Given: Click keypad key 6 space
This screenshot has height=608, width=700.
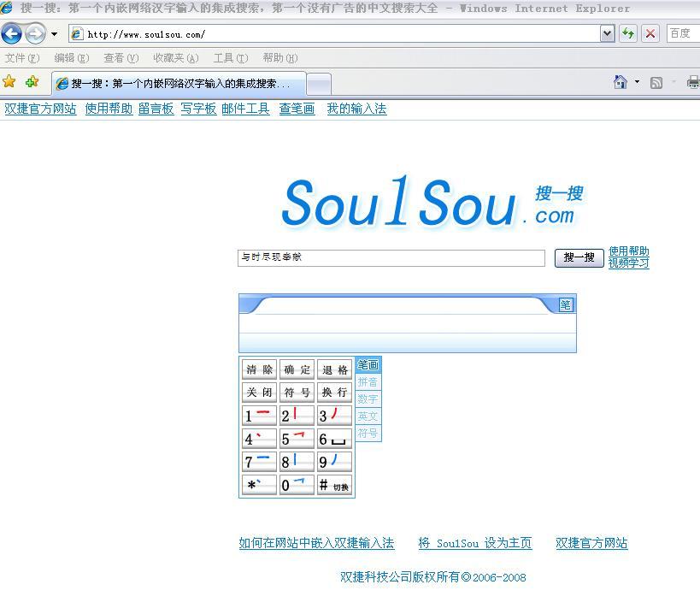Looking at the screenshot, I should (334, 439).
